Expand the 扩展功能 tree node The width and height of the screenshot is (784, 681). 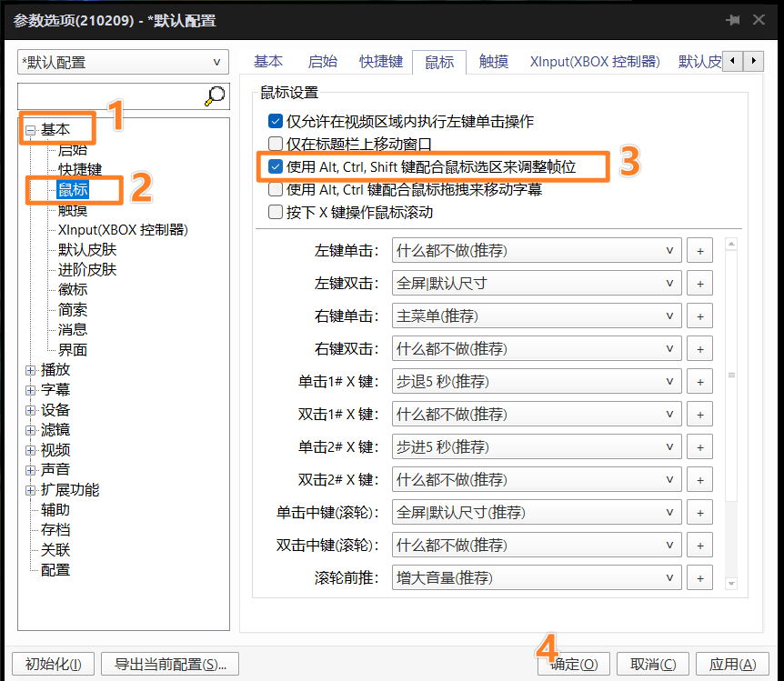click(x=31, y=490)
